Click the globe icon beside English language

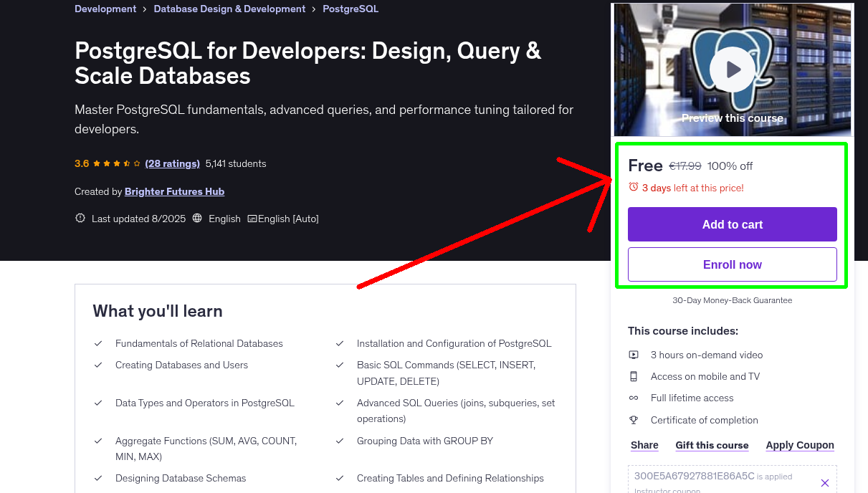(x=197, y=219)
